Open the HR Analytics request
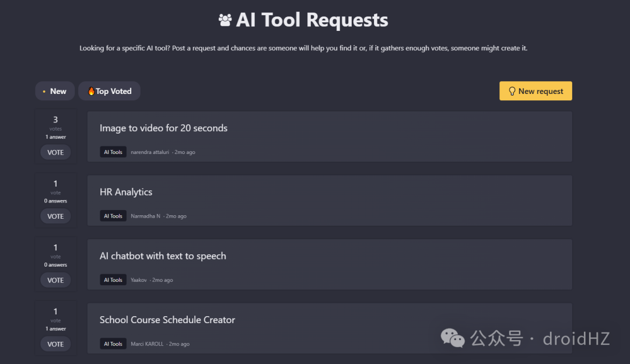 coord(126,192)
